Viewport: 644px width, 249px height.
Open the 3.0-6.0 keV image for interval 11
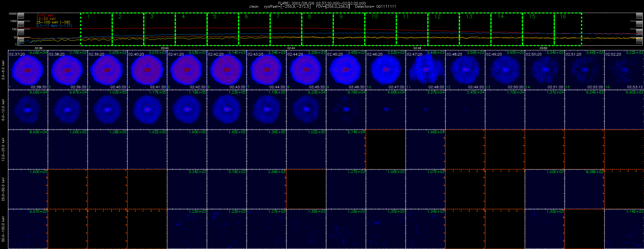click(x=425, y=70)
